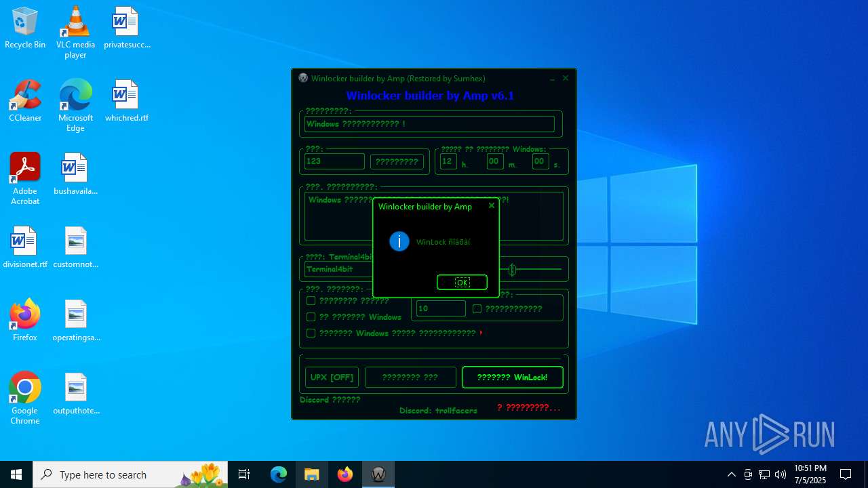Click the large Windows message text area
Image resolution: width=868 pixels, height=488 pixels.
[x=434, y=216]
